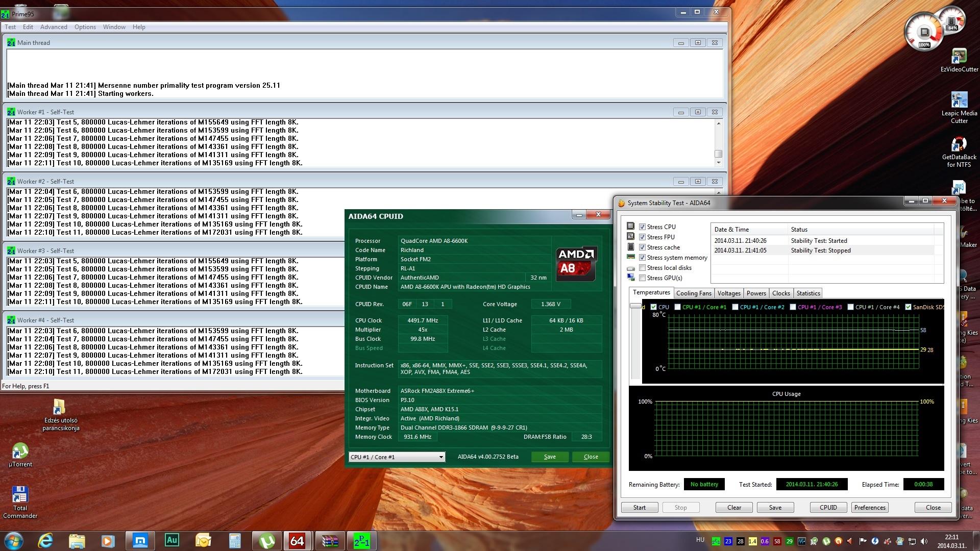Screen dimensions: 980x551
Task: Uncheck Stress FPU checkbox
Action: 643,237
